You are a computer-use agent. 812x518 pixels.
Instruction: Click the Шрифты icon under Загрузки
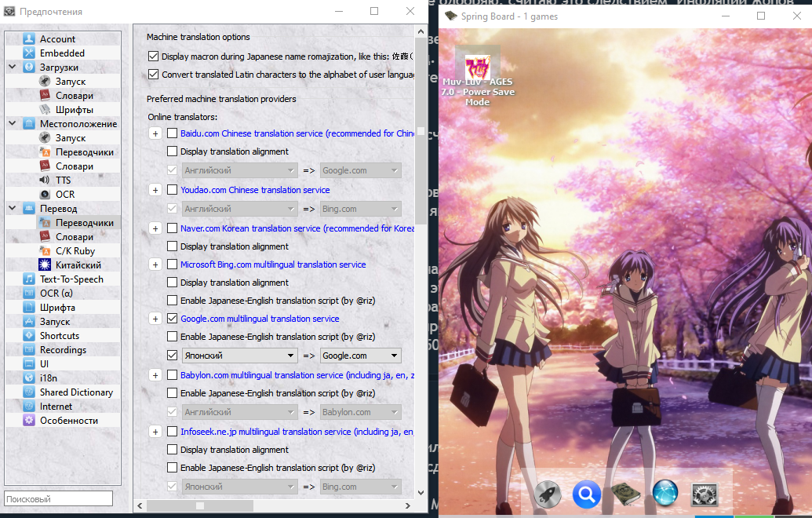[45, 110]
